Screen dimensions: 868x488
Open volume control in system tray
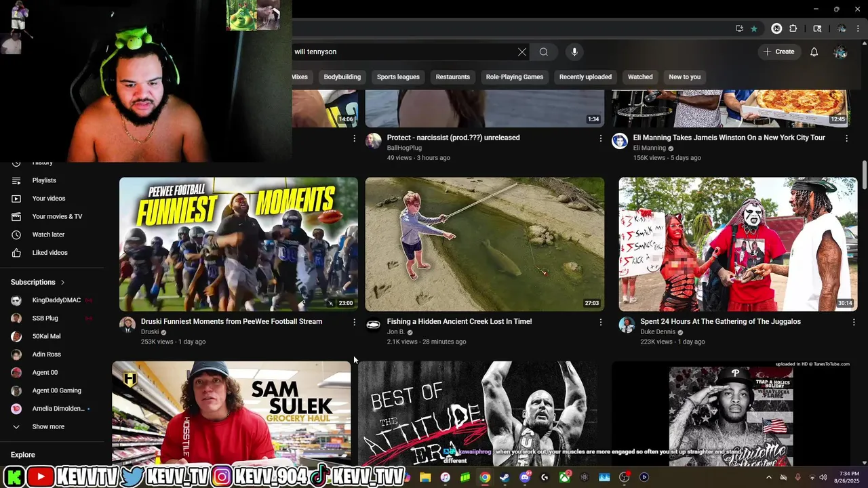pos(824,478)
